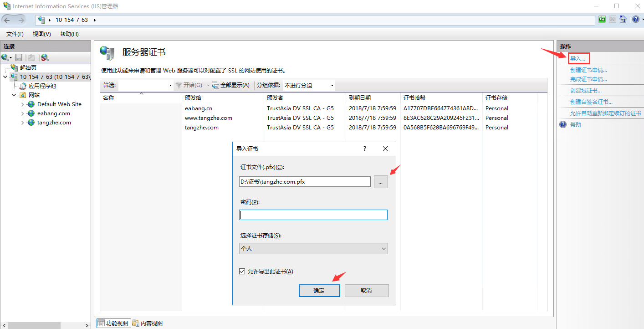Click the 完成证书申请... link

588,79
